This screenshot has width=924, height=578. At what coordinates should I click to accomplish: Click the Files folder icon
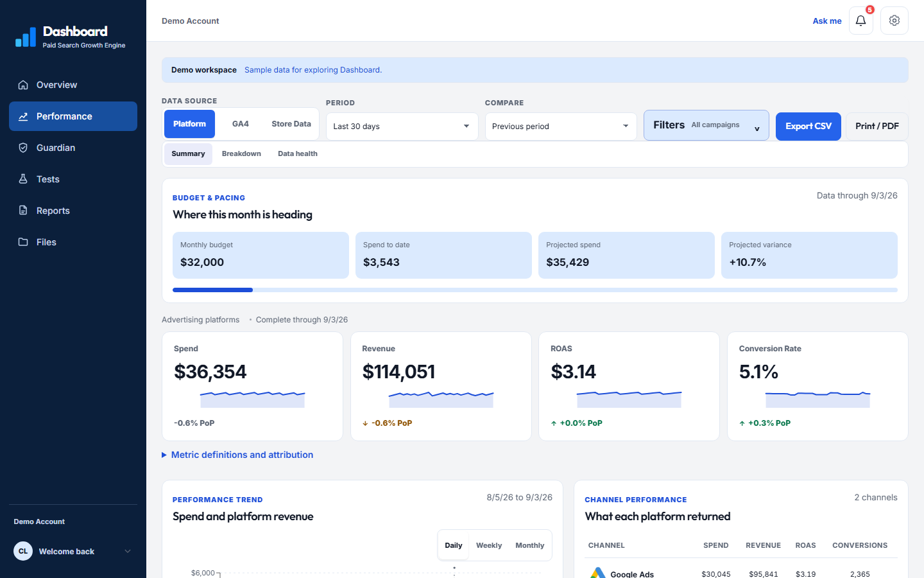coord(23,242)
